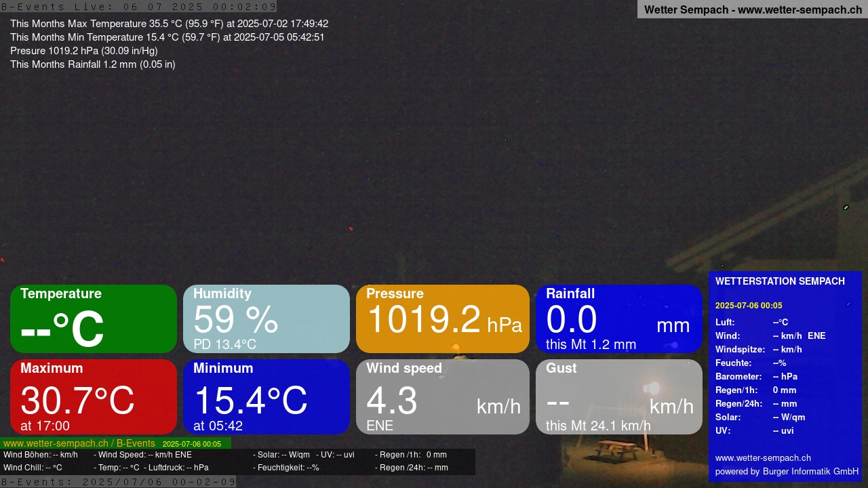Open the Wind speed 4.3 km/h card
This screenshot has height=488, width=868.
[443, 396]
